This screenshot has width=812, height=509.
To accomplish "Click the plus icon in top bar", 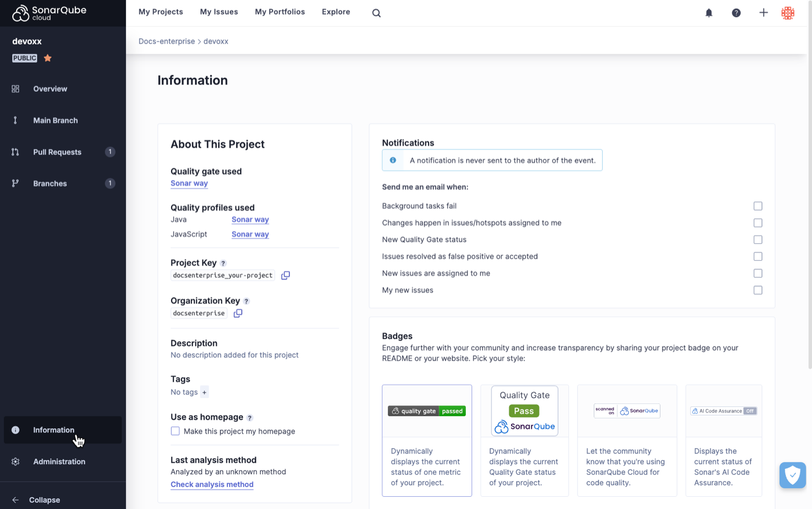I will coord(763,13).
